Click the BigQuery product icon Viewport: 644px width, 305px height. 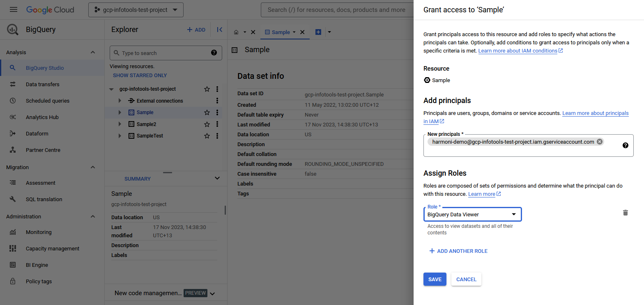13,30
